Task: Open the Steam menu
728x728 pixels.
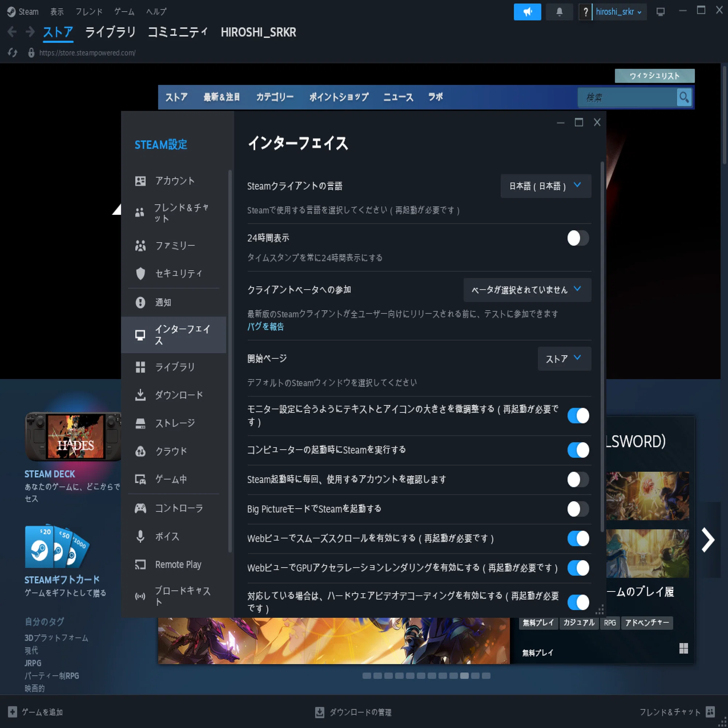Action: click(28, 12)
